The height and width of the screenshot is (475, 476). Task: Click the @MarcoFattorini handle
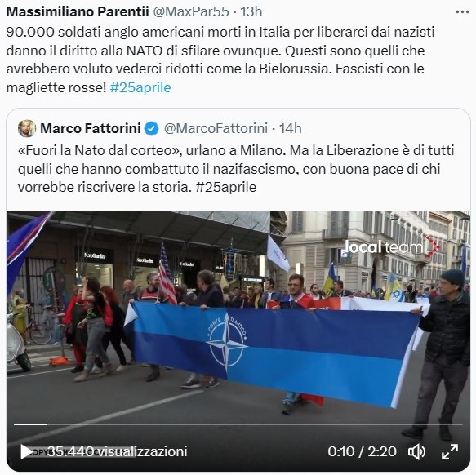pos(216,128)
